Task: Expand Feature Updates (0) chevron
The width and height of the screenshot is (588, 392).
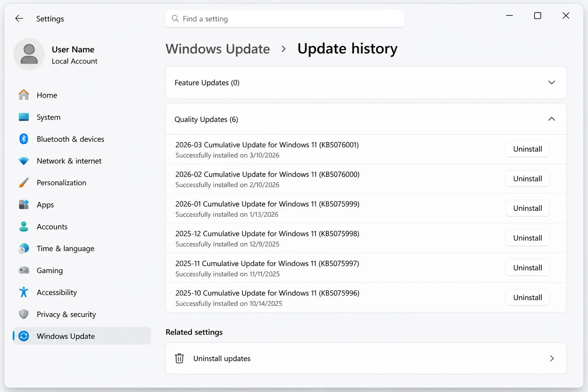Action: click(x=552, y=82)
